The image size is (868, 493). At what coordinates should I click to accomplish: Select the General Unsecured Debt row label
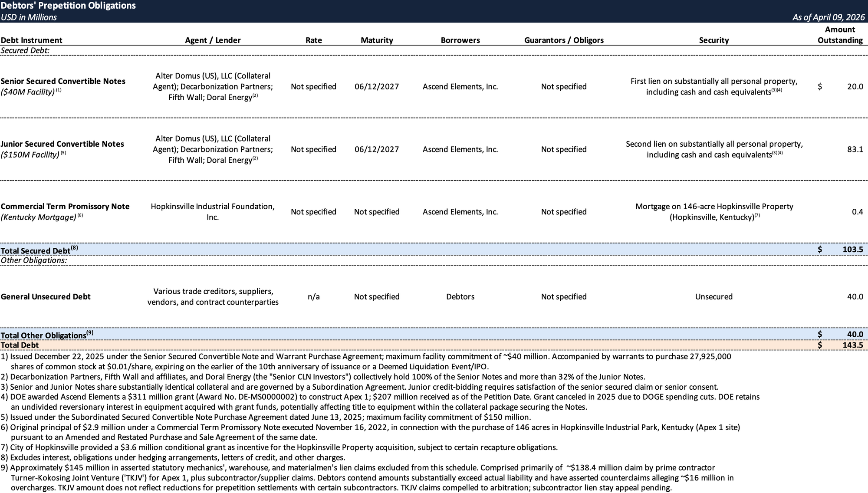pos(46,297)
